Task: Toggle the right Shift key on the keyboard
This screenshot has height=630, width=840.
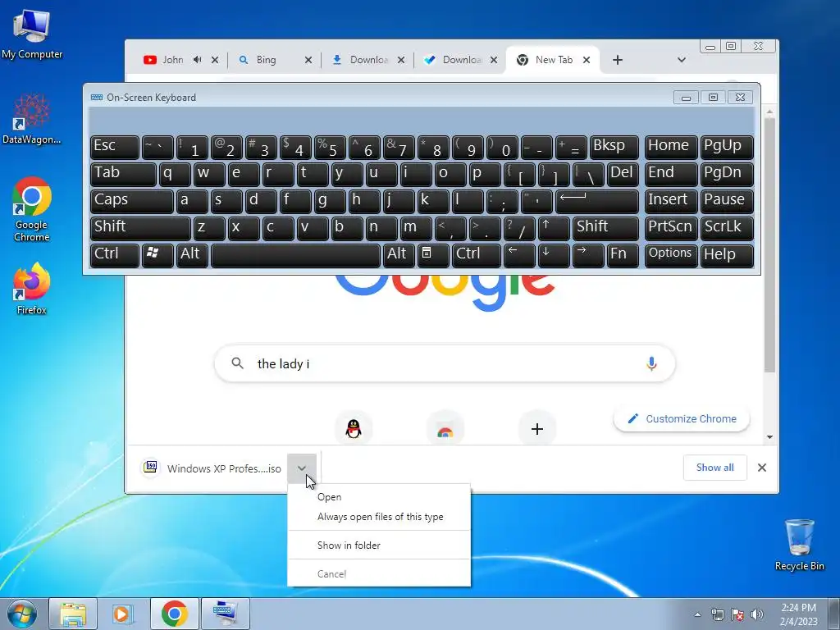Action: coord(605,228)
